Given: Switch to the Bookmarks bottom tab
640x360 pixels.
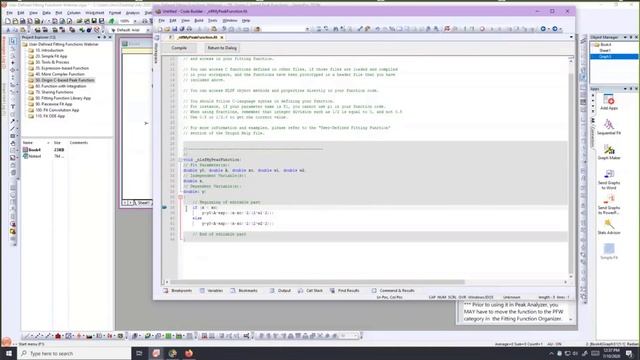Looking at the screenshot, I should pos(244,291).
